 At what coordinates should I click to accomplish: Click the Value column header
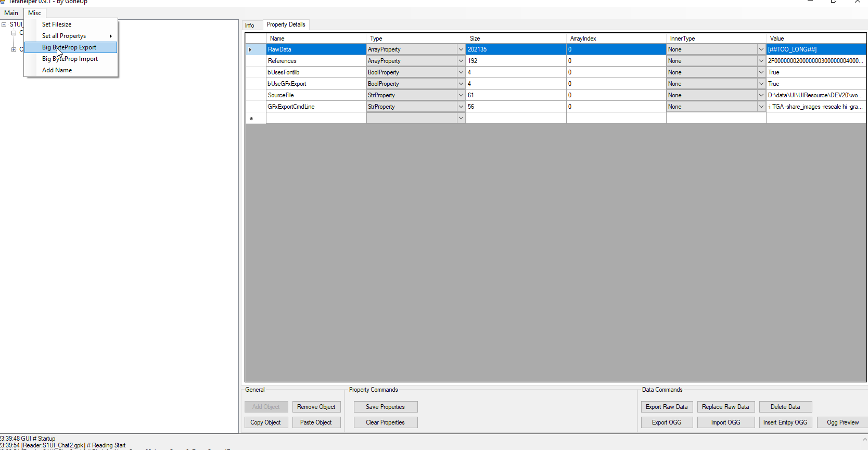coord(816,38)
